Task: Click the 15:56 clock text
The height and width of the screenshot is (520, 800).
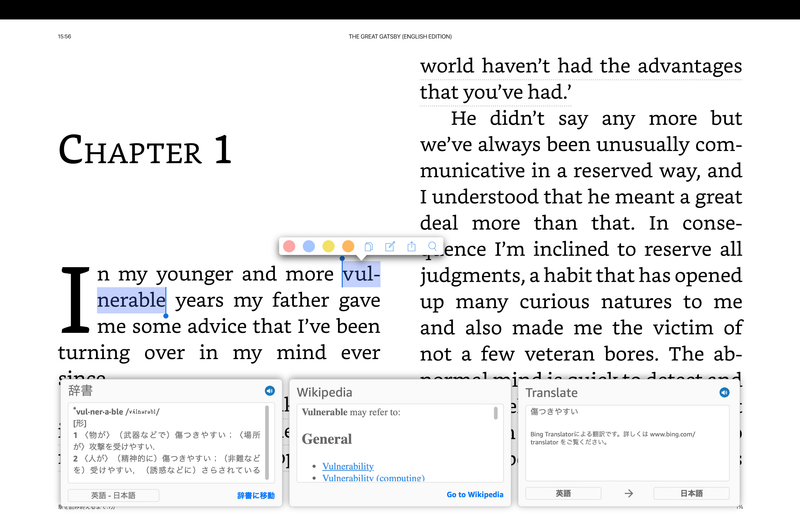Action: click(x=64, y=37)
